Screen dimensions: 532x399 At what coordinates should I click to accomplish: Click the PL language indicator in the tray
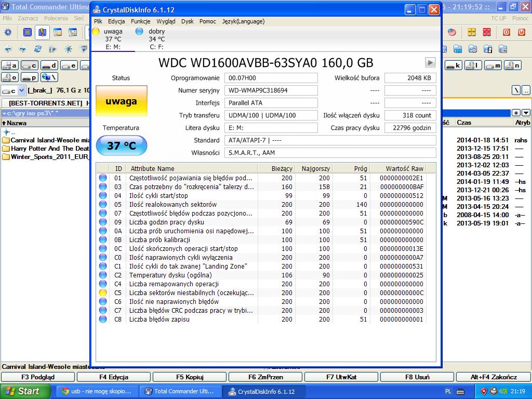tap(448, 392)
